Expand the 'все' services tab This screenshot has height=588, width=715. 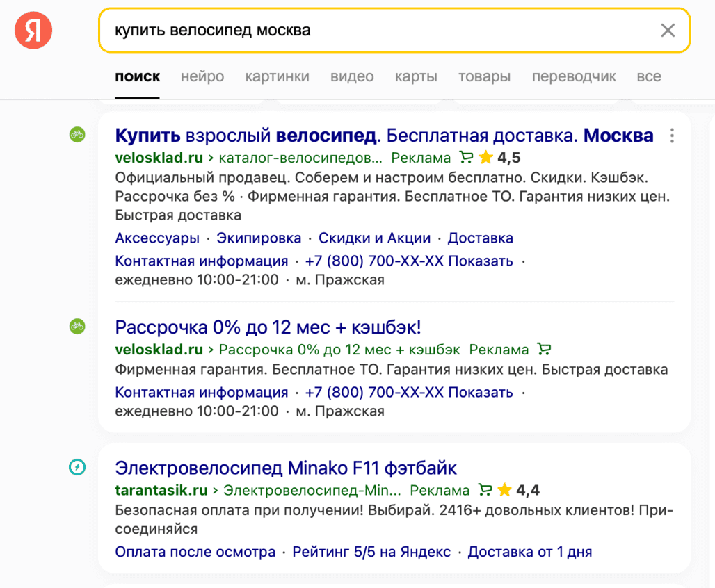click(x=649, y=76)
